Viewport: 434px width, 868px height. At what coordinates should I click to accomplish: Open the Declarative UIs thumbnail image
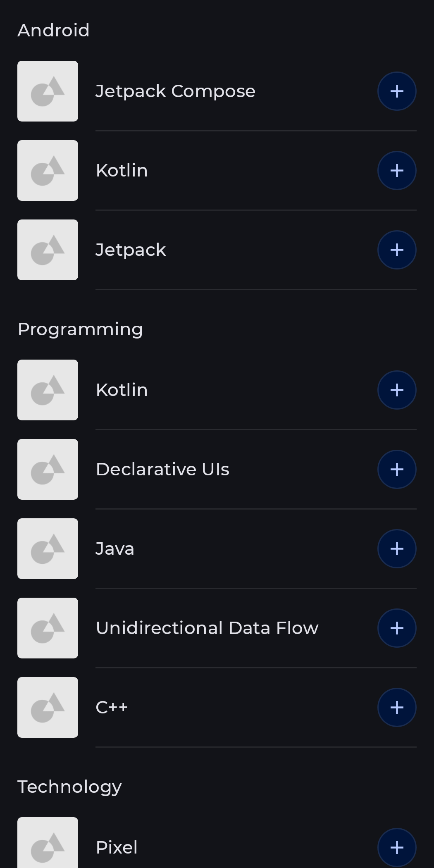point(48,470)
